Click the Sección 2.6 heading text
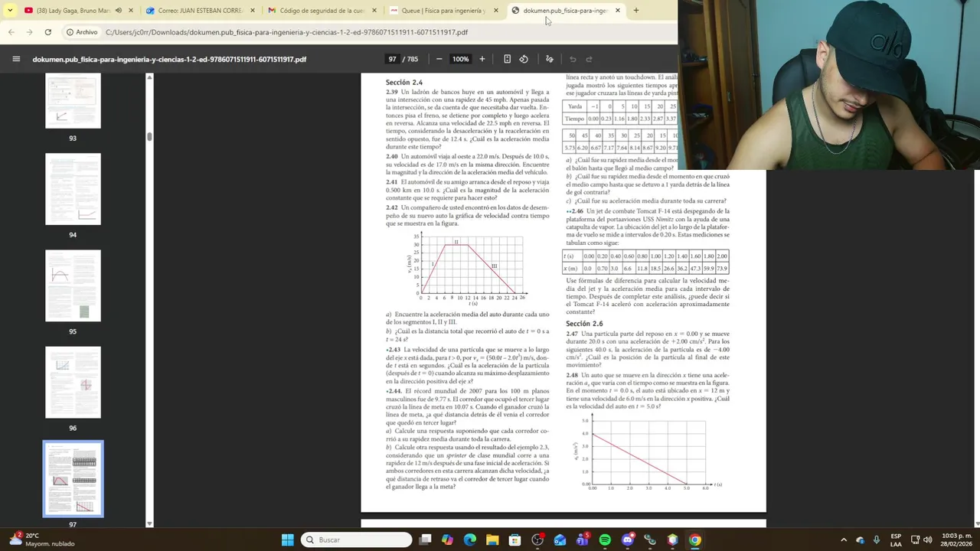Image resolution: width=980 pixels, height=551 pixels. tap(583, 324)
